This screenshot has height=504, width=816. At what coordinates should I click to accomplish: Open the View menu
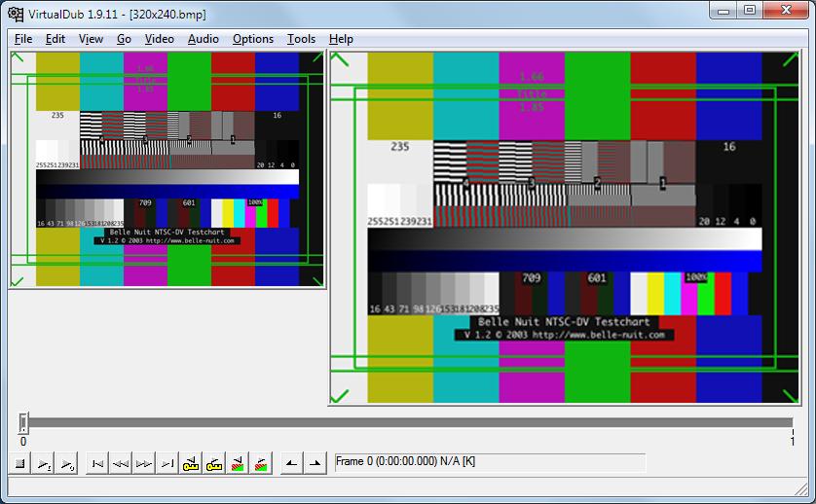click(x=92, y=39)
